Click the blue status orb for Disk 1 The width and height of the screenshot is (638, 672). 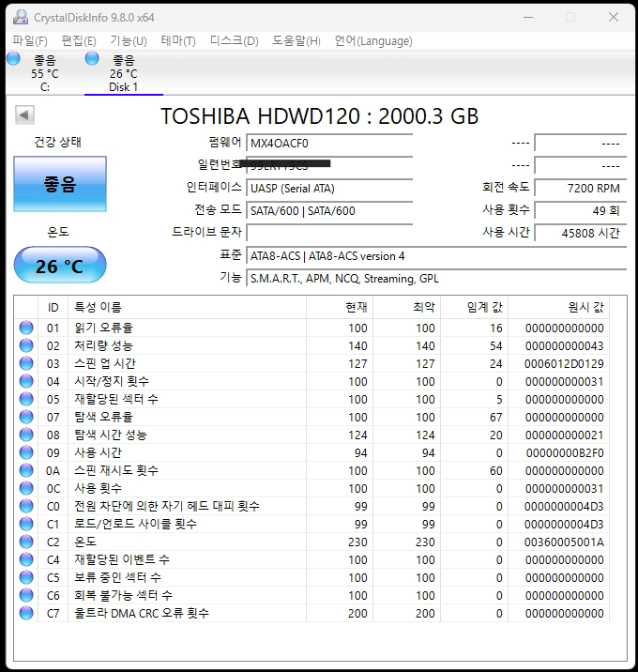pyautogui.click(x=92, y=58)
